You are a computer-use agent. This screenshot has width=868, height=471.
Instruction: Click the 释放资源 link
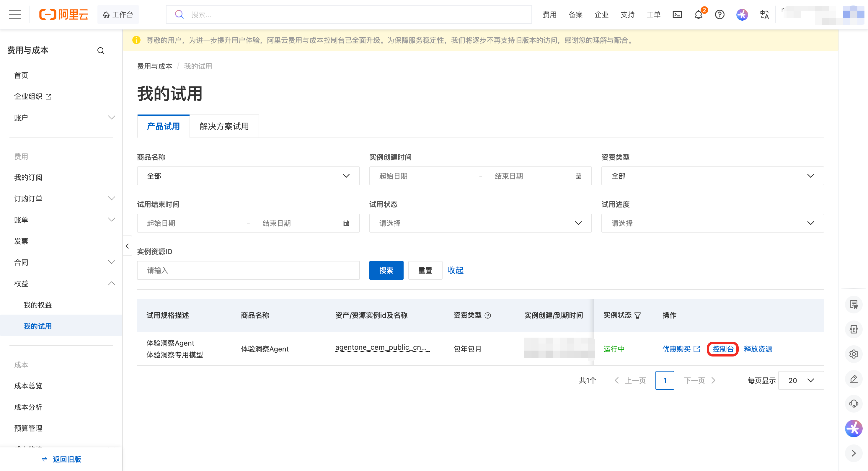(758, 349)
